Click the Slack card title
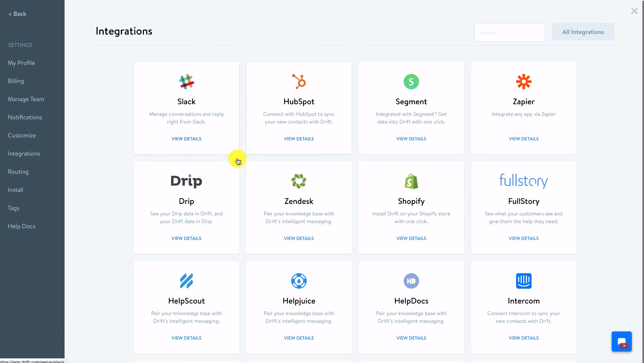Viewport: 644px width, 363px height. 186,102
